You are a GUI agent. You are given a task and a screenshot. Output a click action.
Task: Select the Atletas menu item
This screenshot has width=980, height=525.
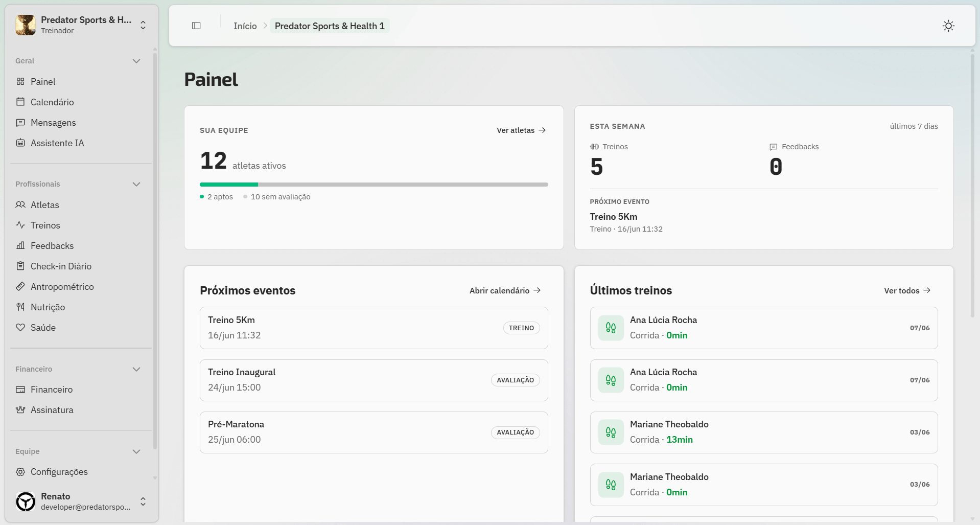81,204
